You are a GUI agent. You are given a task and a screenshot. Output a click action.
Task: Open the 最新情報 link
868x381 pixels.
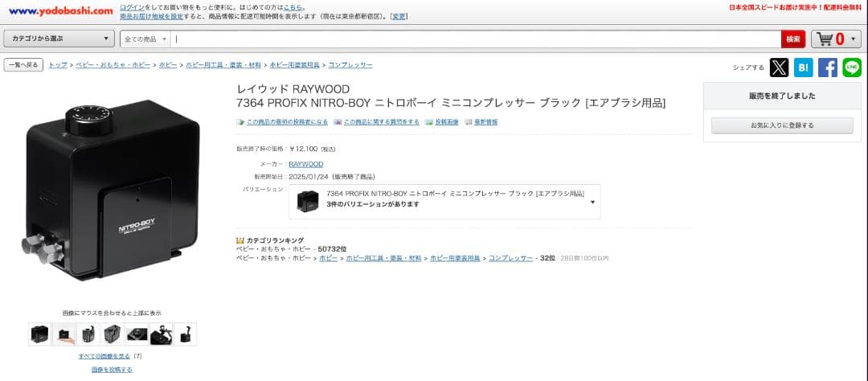485,122
